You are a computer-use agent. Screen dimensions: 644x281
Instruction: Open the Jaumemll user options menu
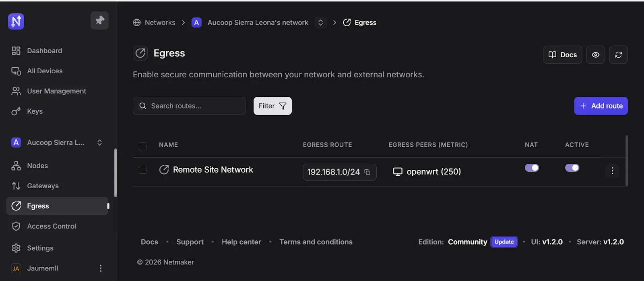[x=101, y=268]
